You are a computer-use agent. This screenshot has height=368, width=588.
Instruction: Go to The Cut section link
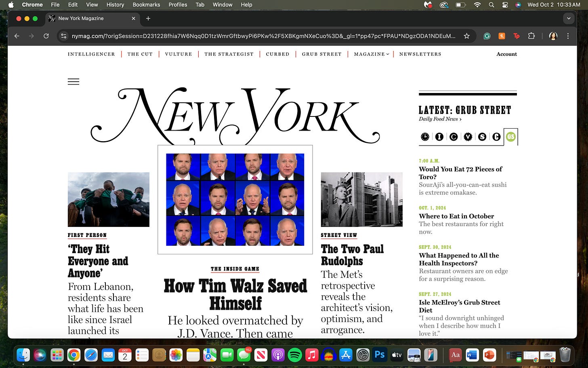click(140, 54)
